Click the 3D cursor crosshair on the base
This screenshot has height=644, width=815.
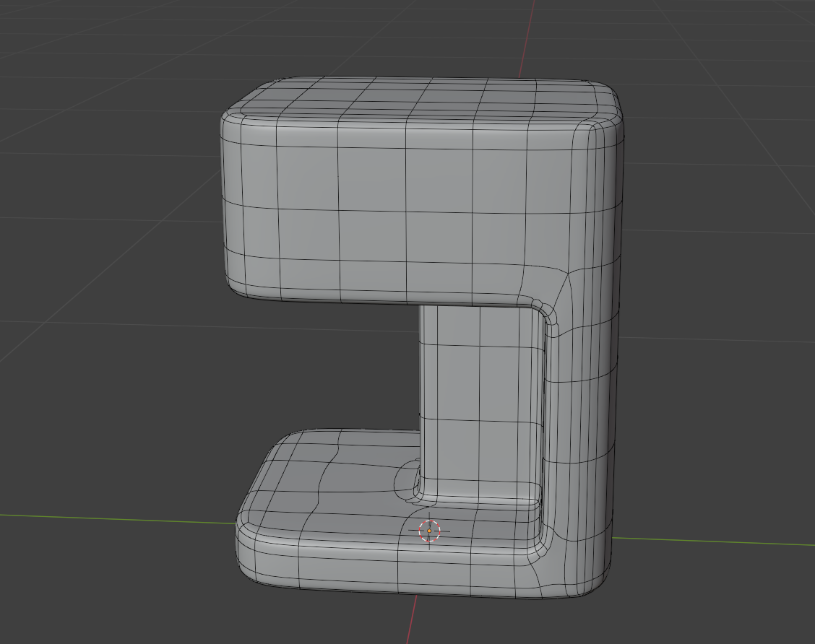pos(429,531)
